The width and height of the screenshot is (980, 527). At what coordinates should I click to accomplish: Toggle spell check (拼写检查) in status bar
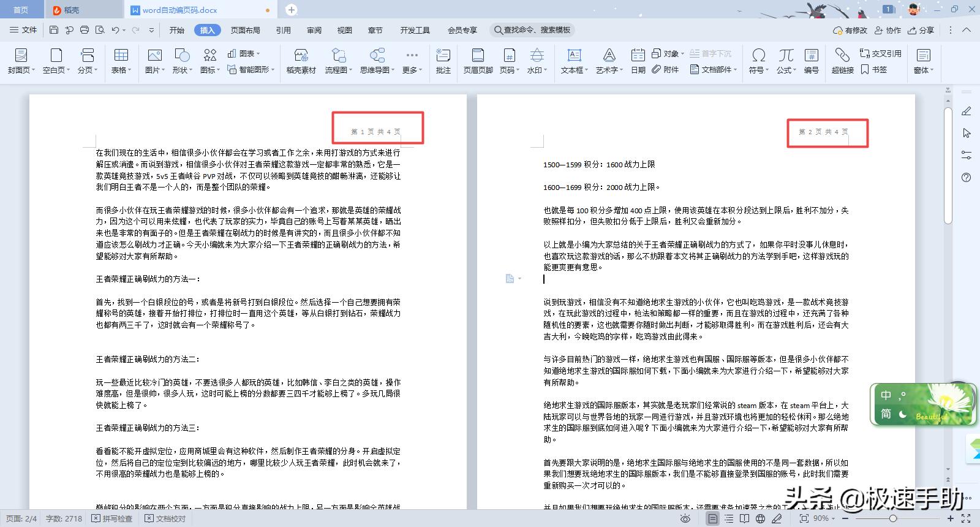pos(112,519)
